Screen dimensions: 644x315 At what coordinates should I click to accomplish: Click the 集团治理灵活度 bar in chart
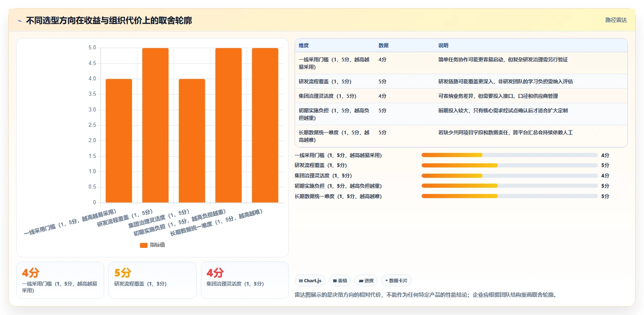[192, 141]
